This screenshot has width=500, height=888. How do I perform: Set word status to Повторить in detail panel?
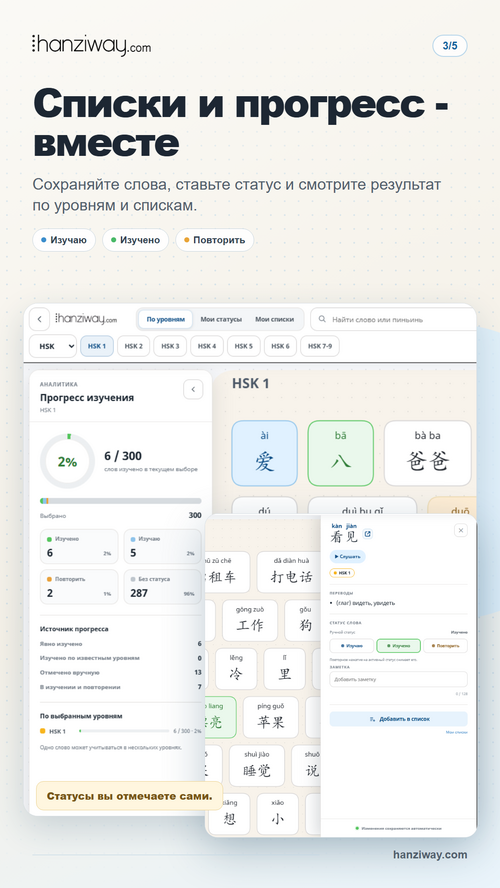(445, 646)
